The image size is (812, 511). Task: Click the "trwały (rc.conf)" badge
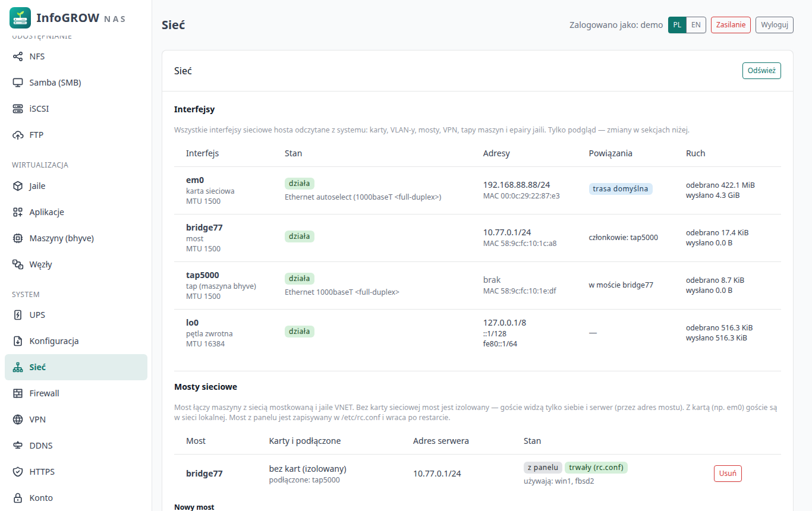click(x=596, y=468)
